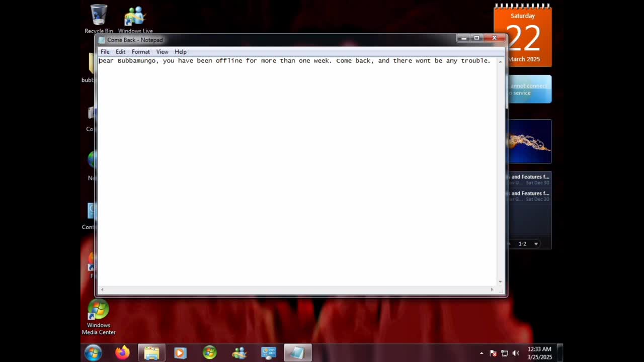The image size is (644, 362).
Task: Click the Show Desktop button on taskbar edge
Action: (560, 353)
